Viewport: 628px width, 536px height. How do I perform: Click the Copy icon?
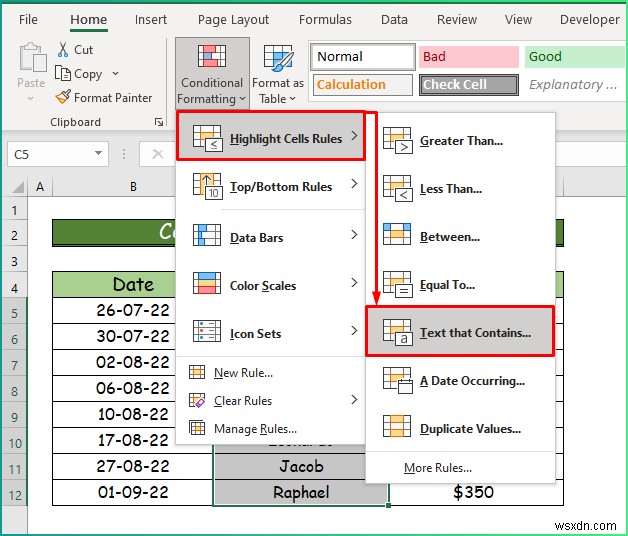(x=63, y=73)
